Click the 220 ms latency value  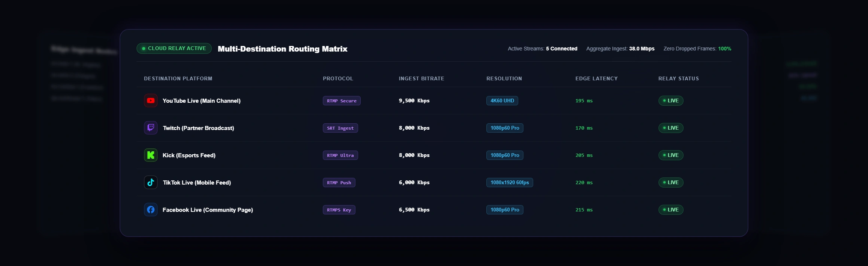pyautogui.click(x=584, y=183)
